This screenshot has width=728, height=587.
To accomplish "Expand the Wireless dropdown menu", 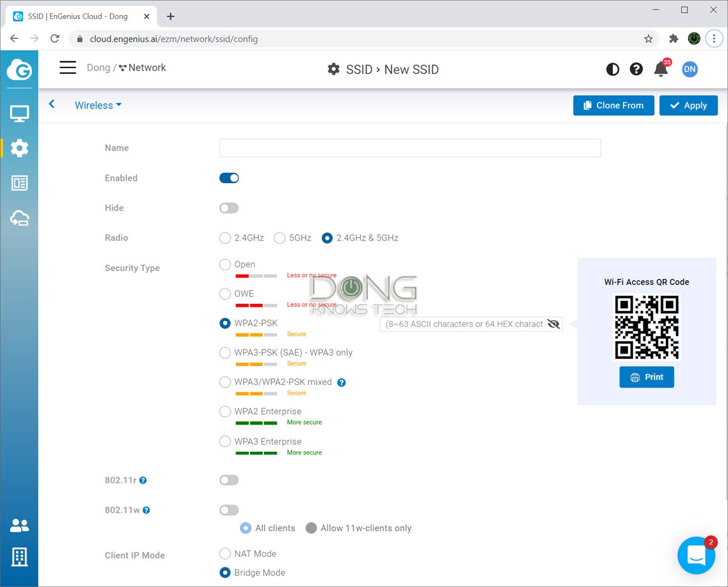I will (98, 106).
